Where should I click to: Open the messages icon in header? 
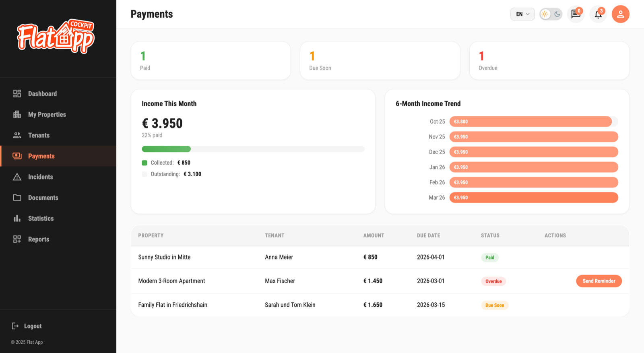576,14
